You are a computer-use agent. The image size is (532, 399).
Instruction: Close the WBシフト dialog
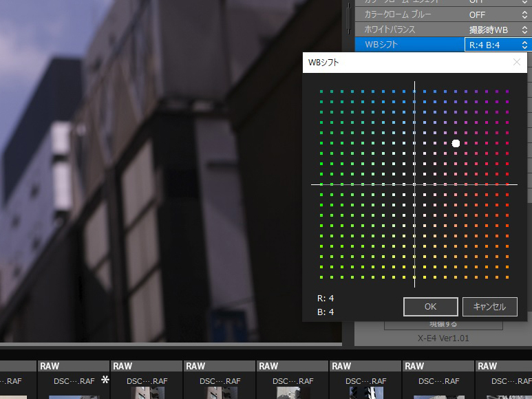tap(516, 62)
